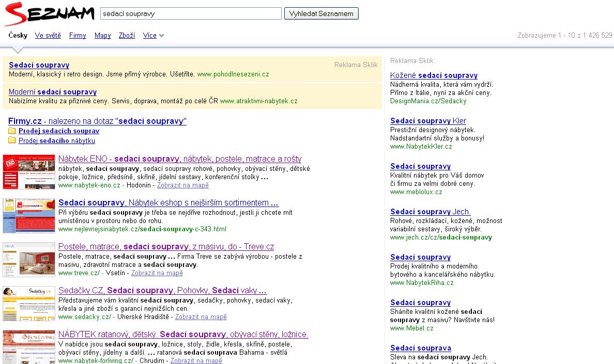
Task: Click the www.NabytekKler.cz URL
Action: (421, 146)
